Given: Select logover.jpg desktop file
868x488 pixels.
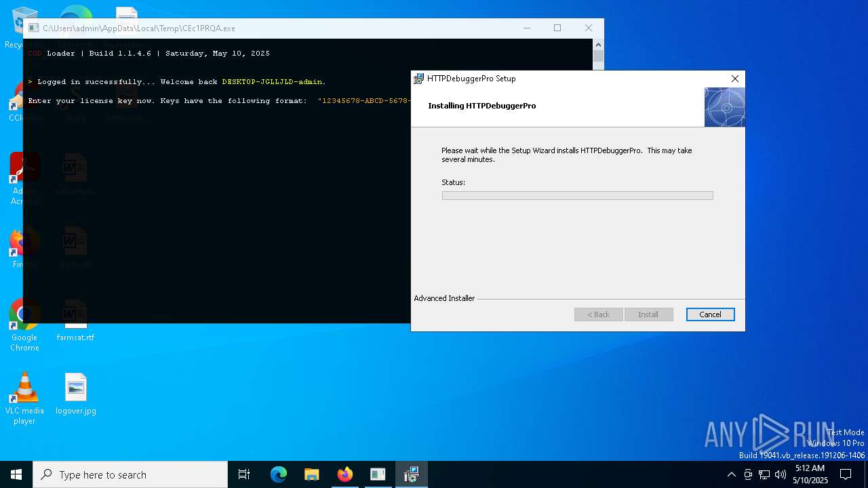Looking at the screenshot, I should pos(76,394).
